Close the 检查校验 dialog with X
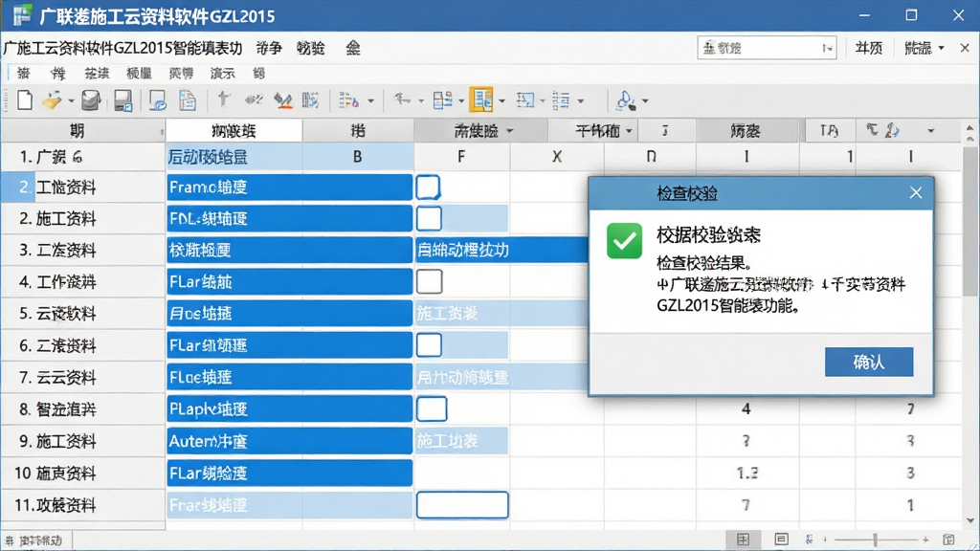The height and width of the screenshot is (551, 980). point(916,193)
